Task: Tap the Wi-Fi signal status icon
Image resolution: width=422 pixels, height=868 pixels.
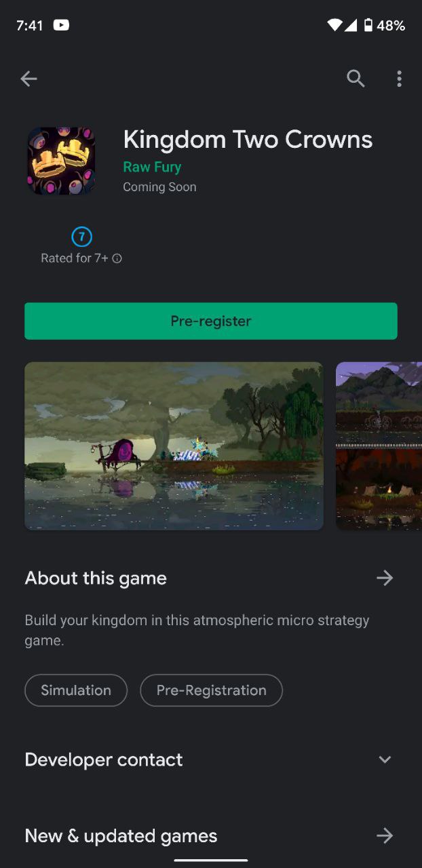Action: 334,25
